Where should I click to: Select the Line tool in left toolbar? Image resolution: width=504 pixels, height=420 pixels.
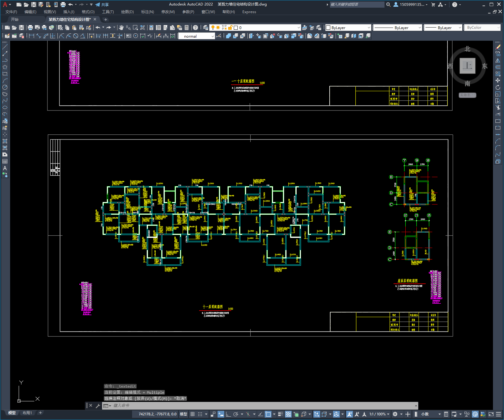coord(5,47)
